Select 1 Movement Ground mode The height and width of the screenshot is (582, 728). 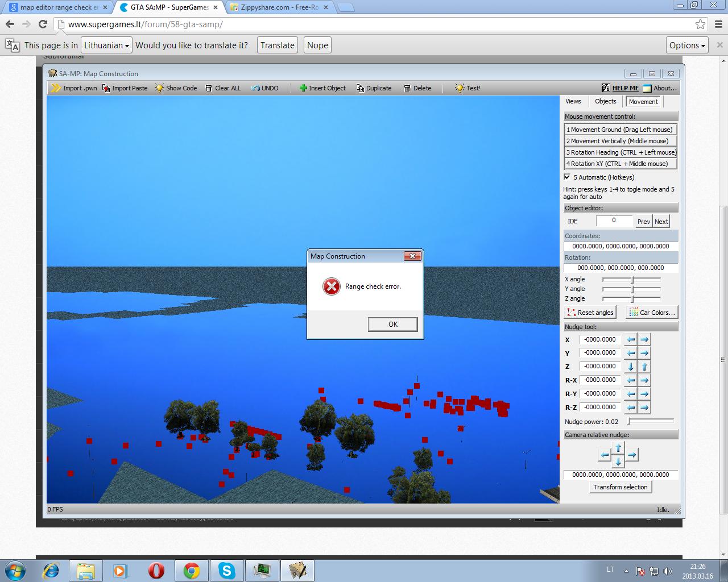tap(621, 130)
